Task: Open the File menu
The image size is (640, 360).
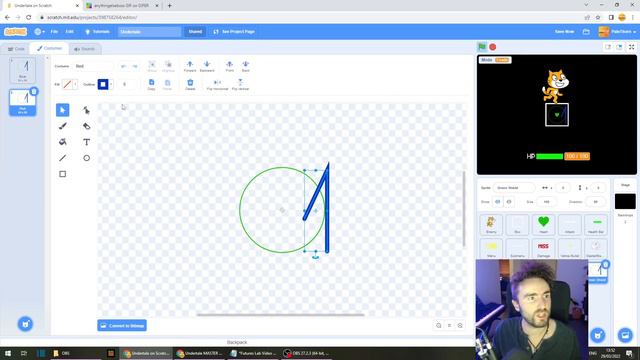Action: tap(54, 31)
